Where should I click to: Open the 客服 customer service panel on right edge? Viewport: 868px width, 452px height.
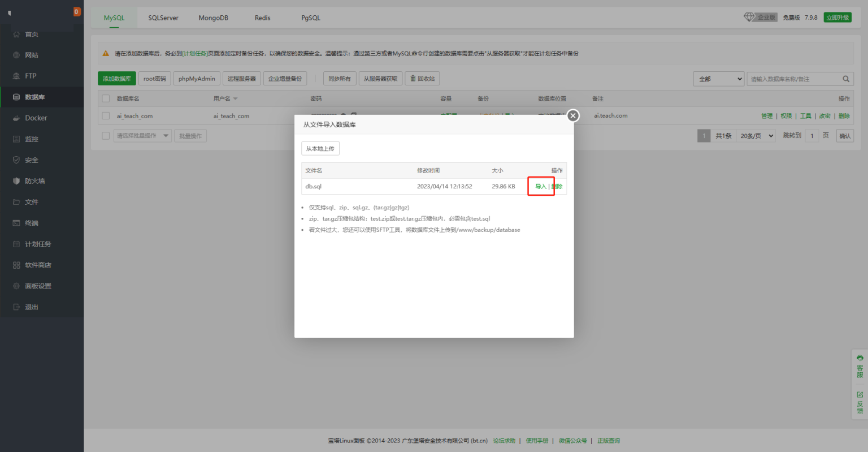[860, 368]
